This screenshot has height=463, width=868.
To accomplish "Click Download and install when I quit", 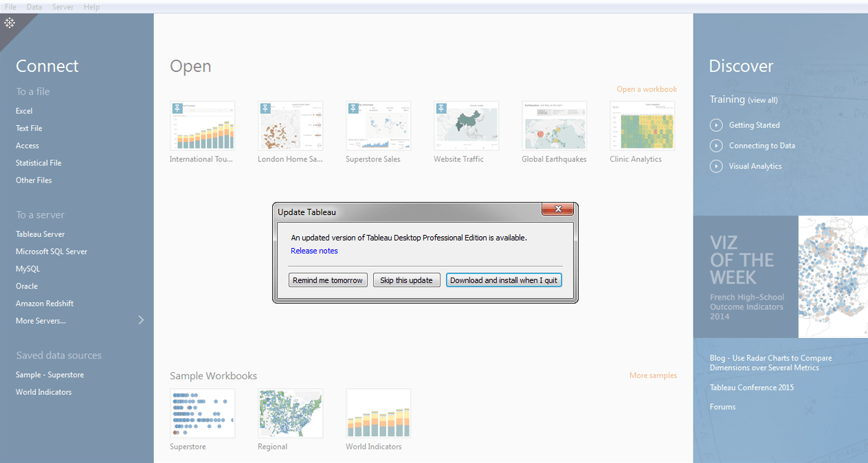I will pyautogui.click(x=504, y=280).
